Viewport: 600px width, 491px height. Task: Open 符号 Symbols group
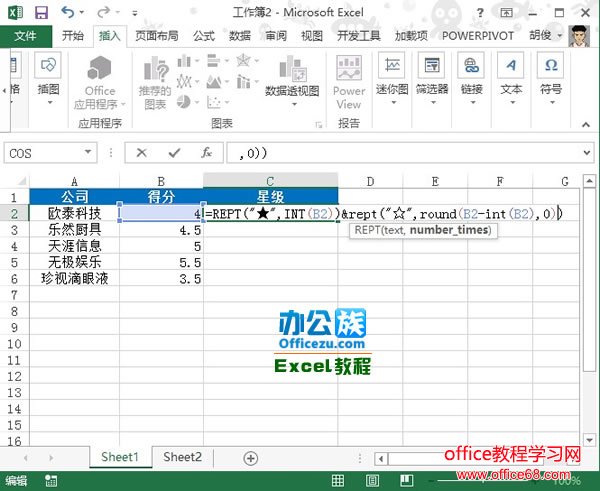551,80
